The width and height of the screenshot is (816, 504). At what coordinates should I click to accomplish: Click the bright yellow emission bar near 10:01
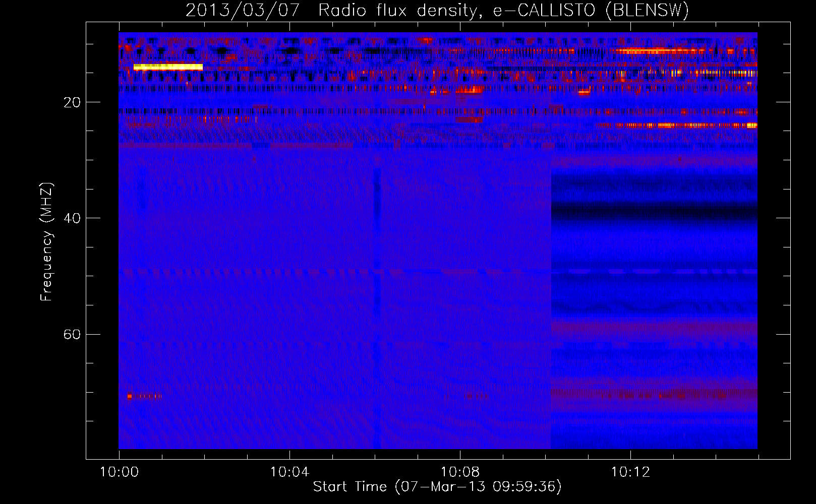168,67
